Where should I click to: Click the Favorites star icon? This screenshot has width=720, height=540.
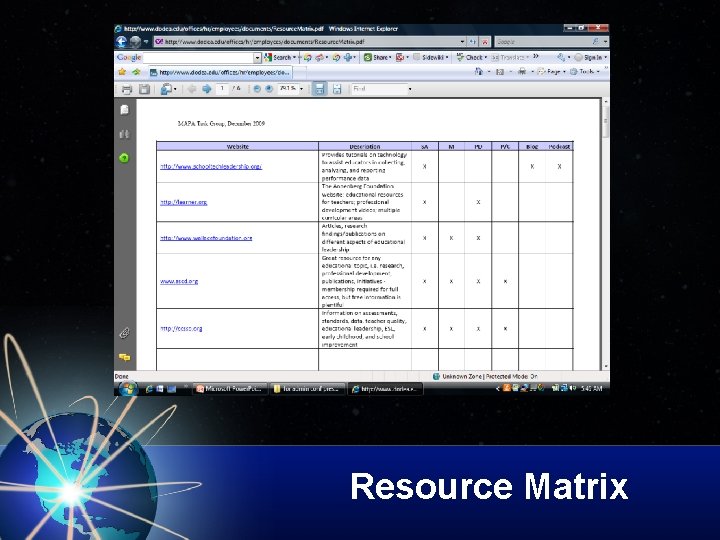[x=122, y=72]
